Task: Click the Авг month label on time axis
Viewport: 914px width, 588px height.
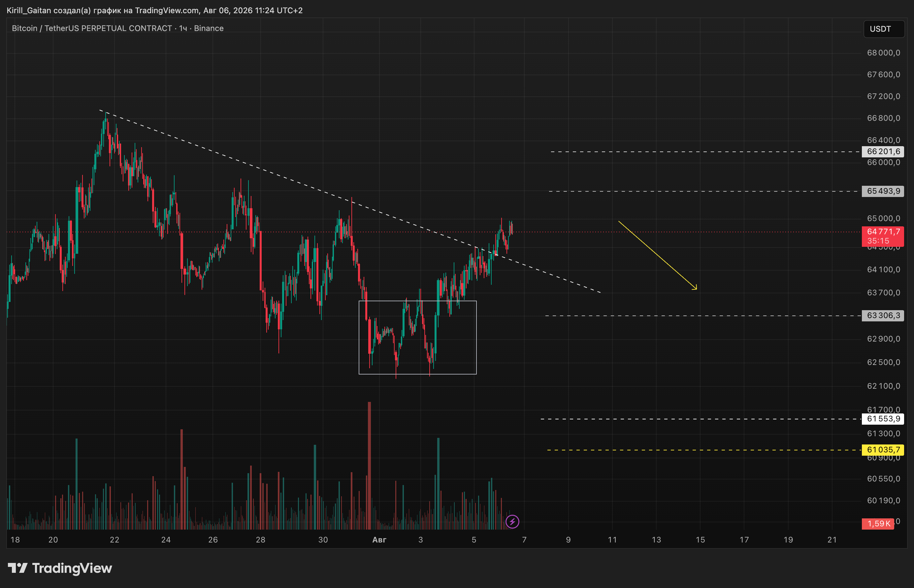Action: [379, 539]
